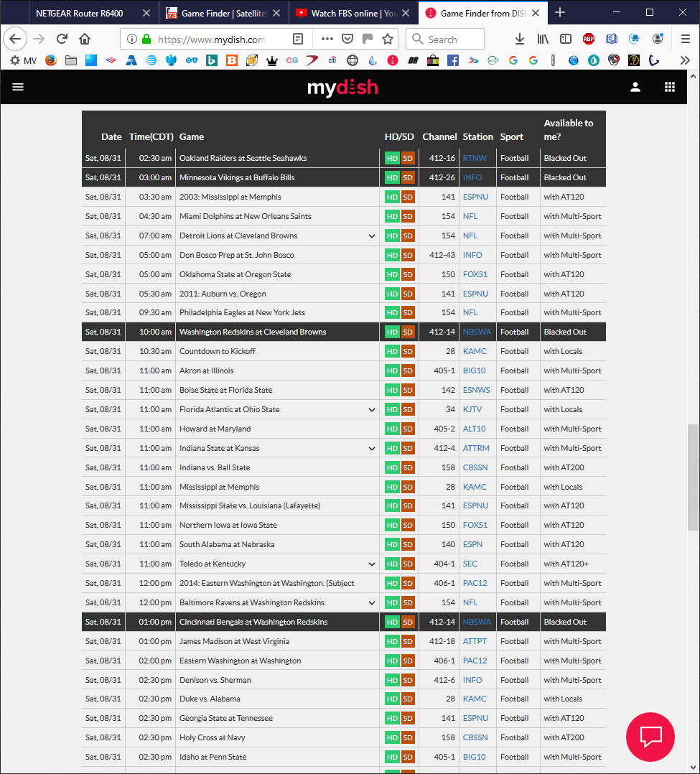Select the 'South Alabama at Nebraska' game cell
Viewport: 700px width, 774px height.
[277, 544]
